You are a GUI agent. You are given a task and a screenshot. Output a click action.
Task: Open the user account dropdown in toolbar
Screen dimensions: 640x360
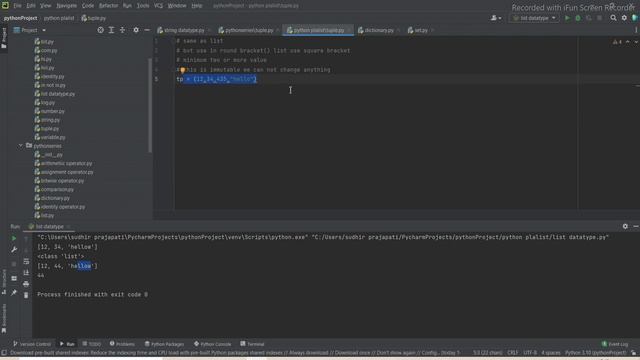click(x=496, y=18)
